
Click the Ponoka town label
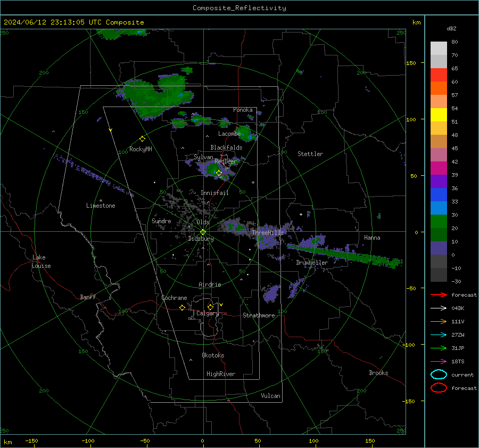243,110
